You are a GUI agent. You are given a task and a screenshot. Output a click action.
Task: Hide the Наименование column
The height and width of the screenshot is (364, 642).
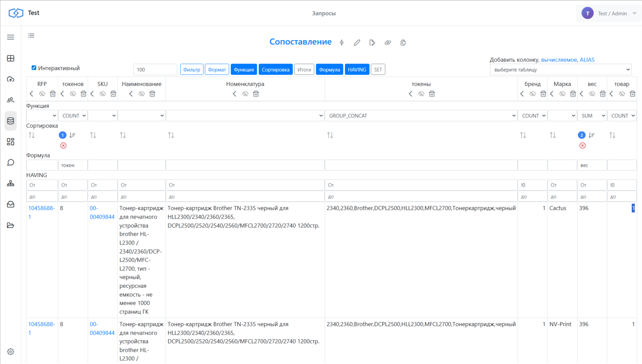[142, 94]
